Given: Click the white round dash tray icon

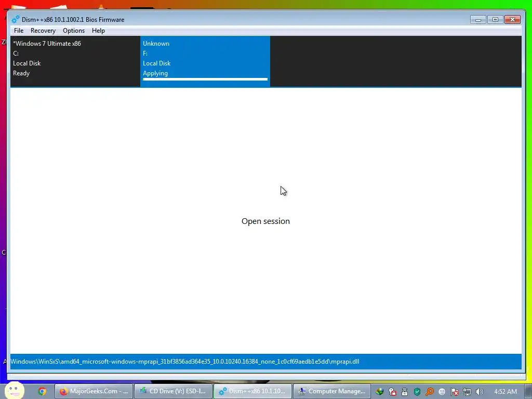Looking at the screenshot, I should 442,392.
